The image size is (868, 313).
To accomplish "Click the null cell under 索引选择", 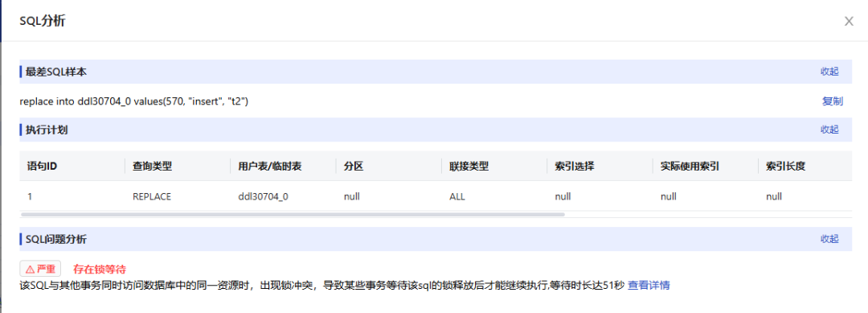I will click(x=563, y=196).
